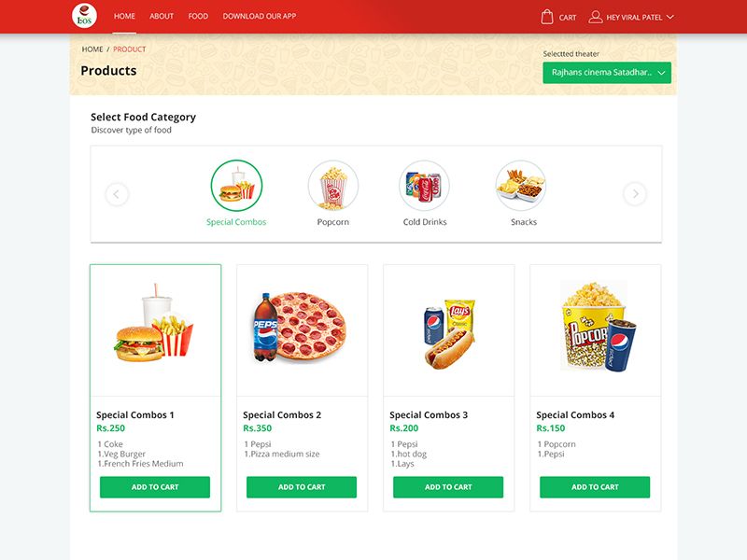Go to the Home menu item

[124, 16]
